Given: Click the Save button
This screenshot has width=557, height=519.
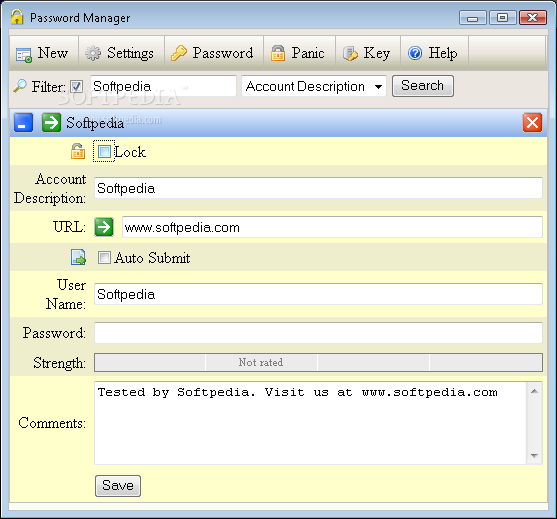Looking at the screenshot, I should (x=118, y=486).
